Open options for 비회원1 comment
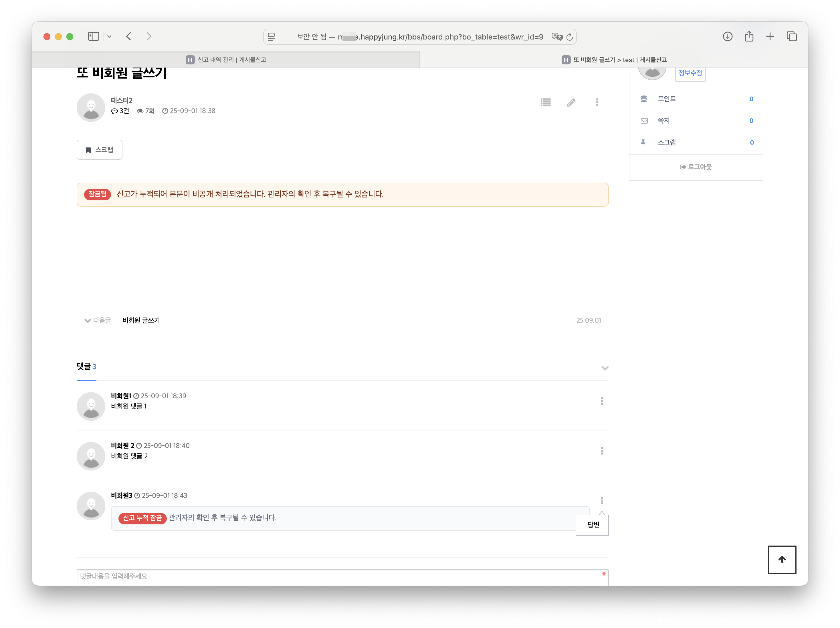The image size is (840, 628). coord(601,401)
